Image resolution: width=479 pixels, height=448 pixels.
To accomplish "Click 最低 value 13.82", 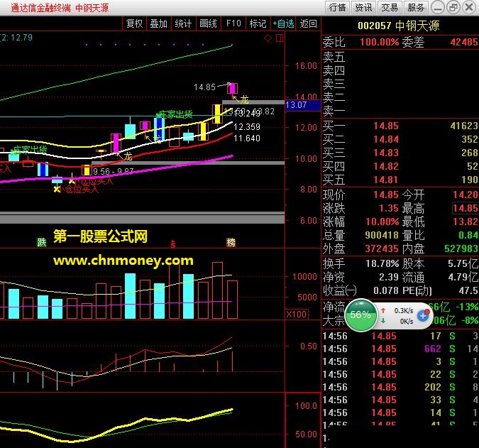I will click(x=465, y=222).
